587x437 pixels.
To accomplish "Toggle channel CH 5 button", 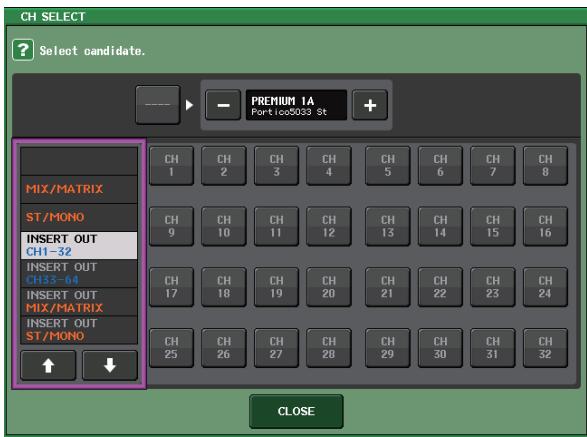I will pos(388,166).
